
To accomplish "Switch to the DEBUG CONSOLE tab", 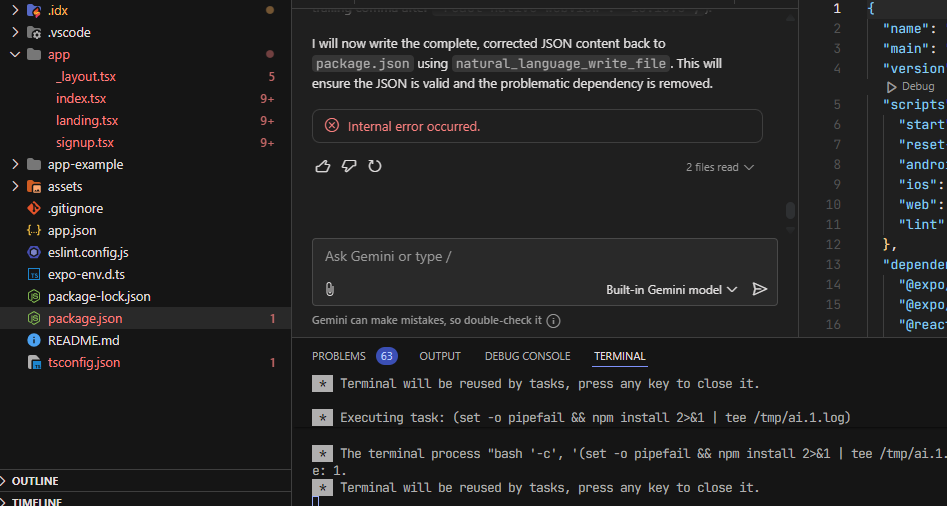I will click(x=527, y=356).
